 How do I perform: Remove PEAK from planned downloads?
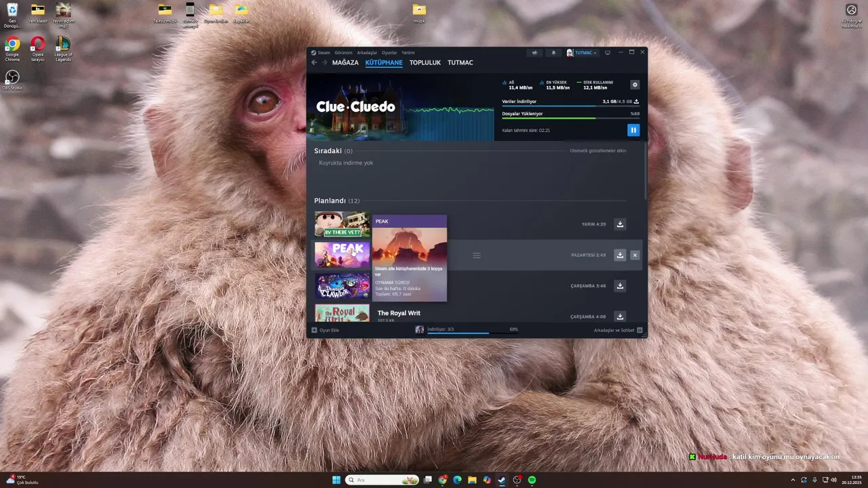[635, 255]
